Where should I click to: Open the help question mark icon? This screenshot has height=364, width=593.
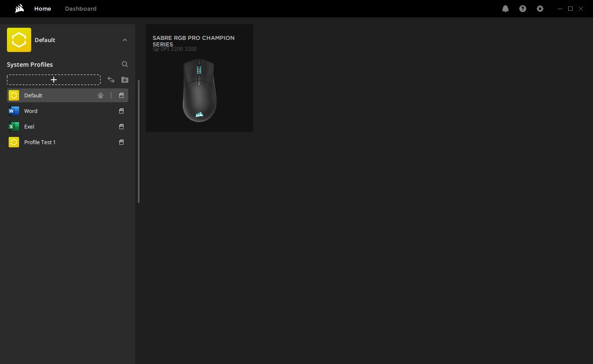(523, 9)
